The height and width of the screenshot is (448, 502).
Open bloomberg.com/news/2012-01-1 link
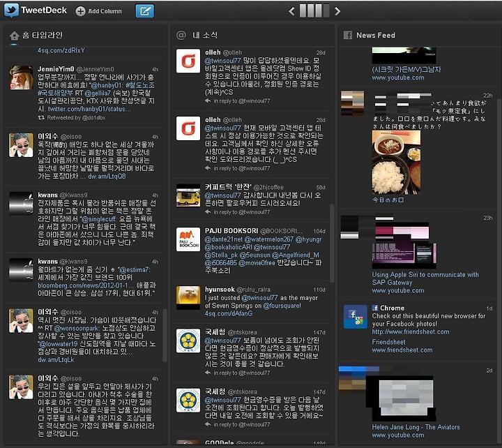(86, 285)
